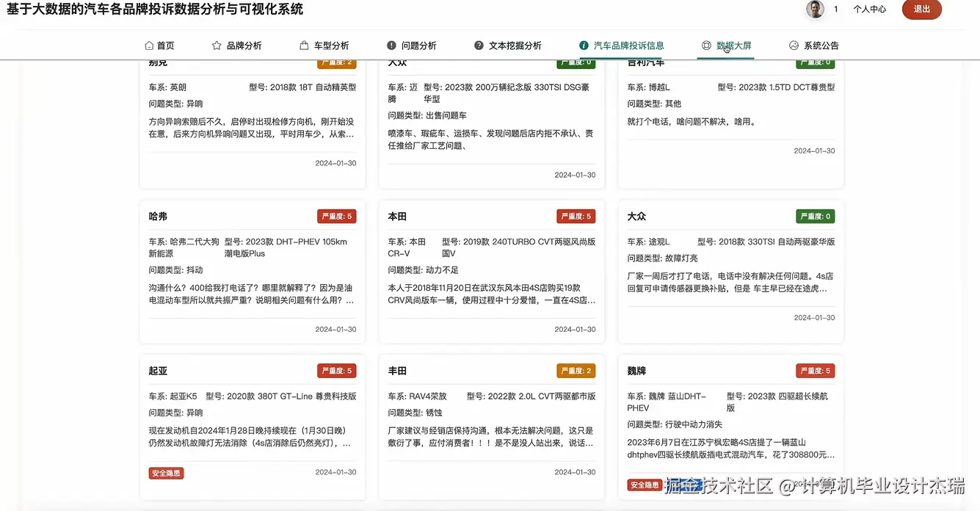This screenshot has height=511, width=980.
Task: Click the 严重度: 5 badge on 魏牌 card
Action: click(x=816, y=371)
